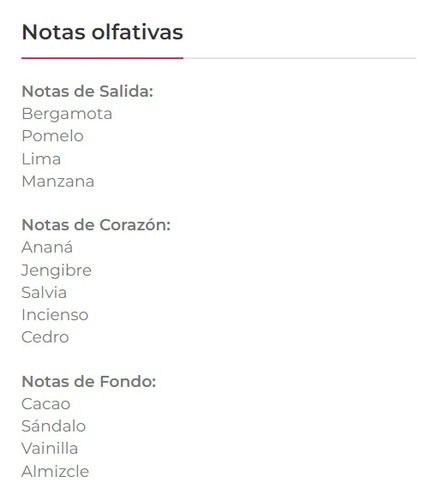Click the word olfativas in the title
Screen dimensions: 436x500
[x=137, y=32]
